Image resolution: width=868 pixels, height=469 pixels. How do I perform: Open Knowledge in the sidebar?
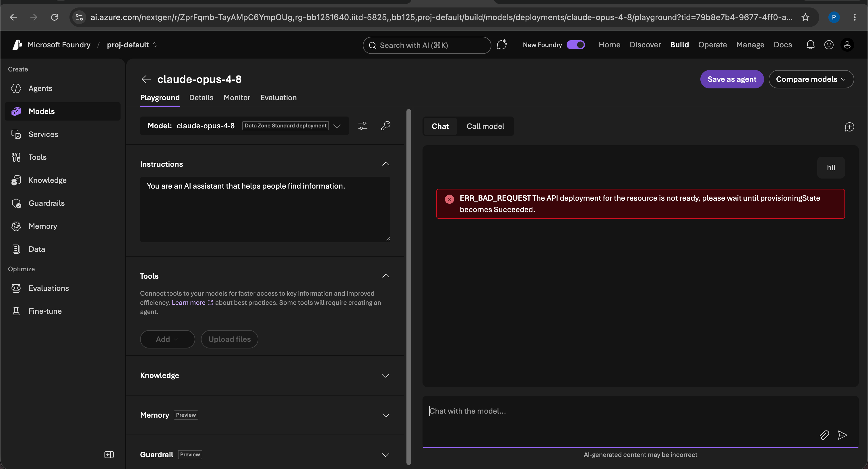[x=63, y=180]
